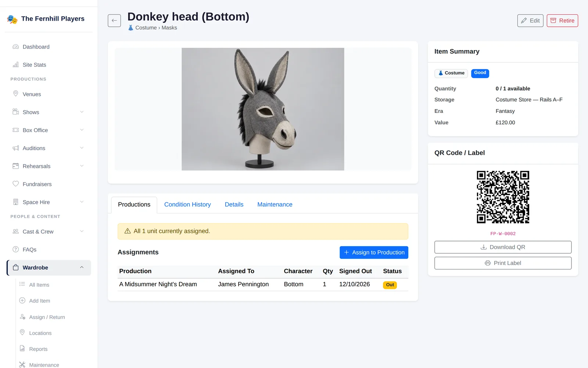Expand the Box Office chevron

[x=82, y=130]
